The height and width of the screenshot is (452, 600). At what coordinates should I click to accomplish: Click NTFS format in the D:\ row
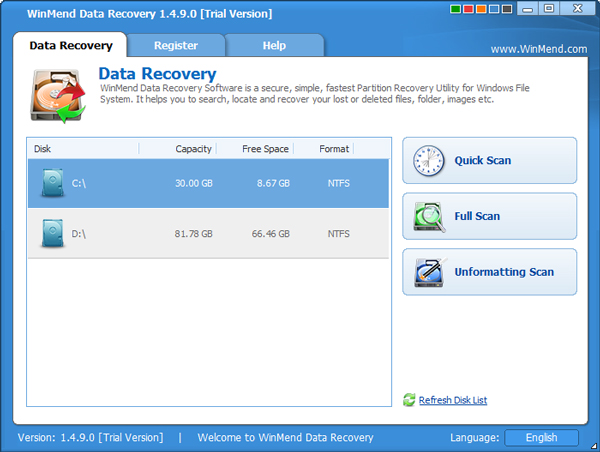[x=338, y=233]
